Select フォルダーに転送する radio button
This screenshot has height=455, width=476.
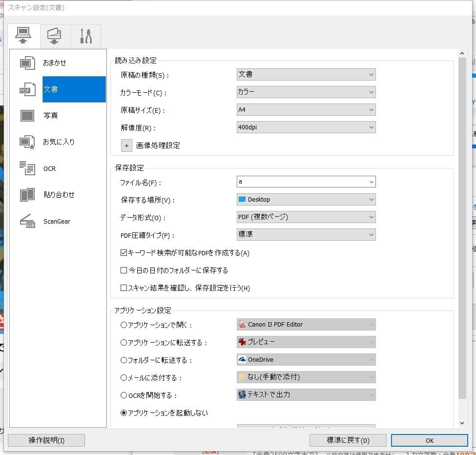(x=124, y=360)
